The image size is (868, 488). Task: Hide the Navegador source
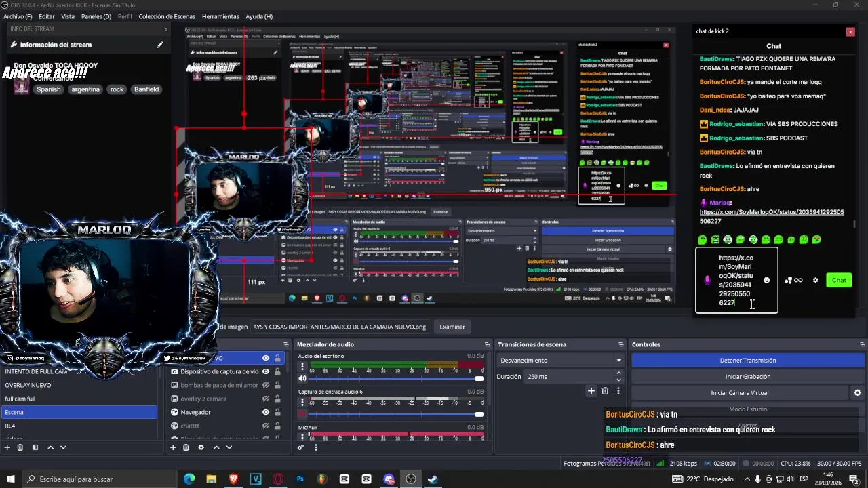click(x=266, y=412)
